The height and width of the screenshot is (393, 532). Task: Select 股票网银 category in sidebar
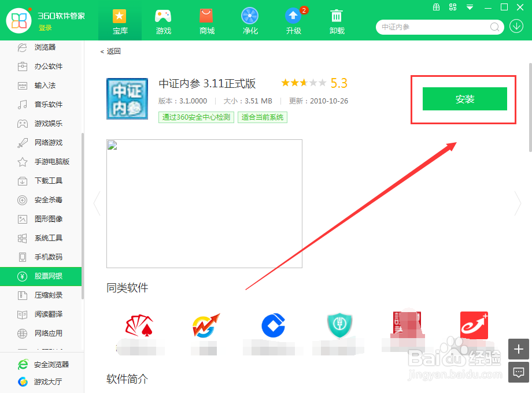40,276
